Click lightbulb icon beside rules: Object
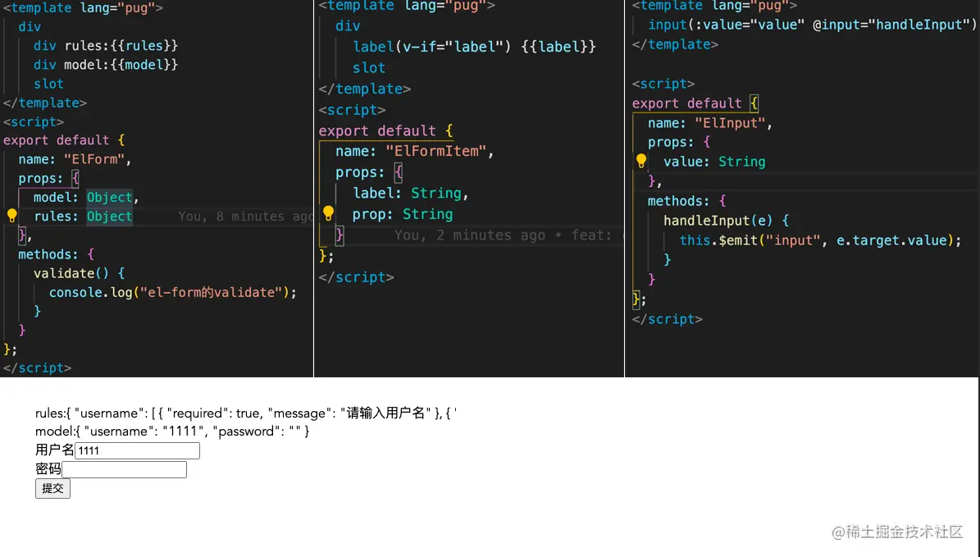This screenshot has height=557, width=980. tap(11, 216)
